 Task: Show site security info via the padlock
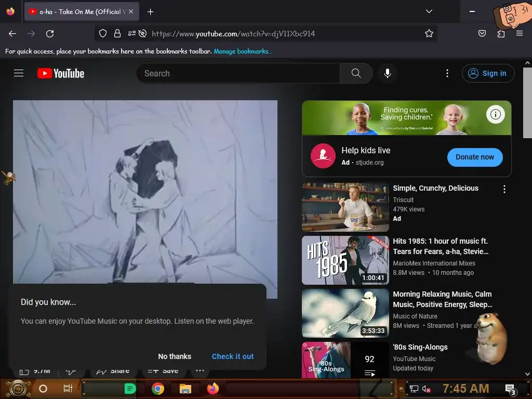click(117, 33)
